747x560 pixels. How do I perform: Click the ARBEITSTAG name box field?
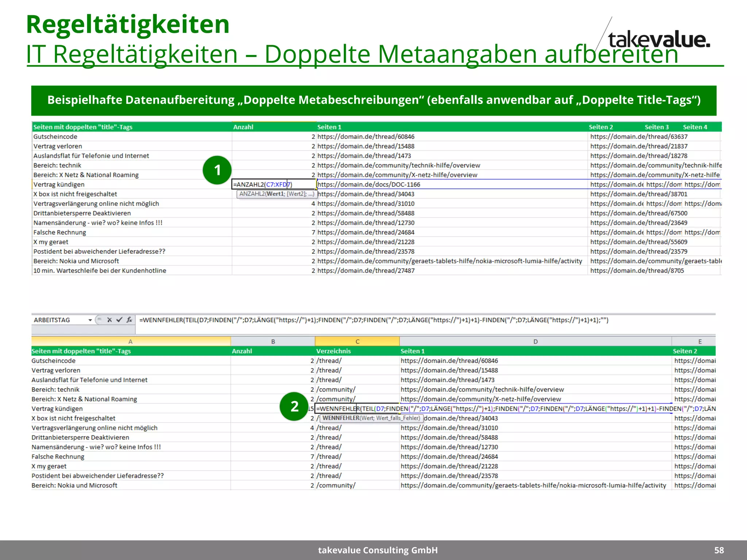pyautogui.click(x=60, y=320)
